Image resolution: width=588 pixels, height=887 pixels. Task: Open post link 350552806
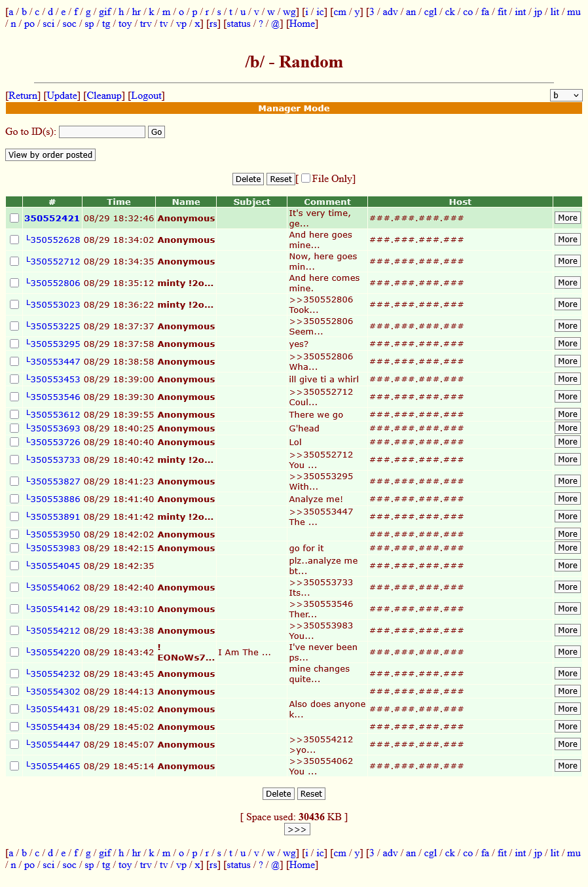tap(55, 283)
